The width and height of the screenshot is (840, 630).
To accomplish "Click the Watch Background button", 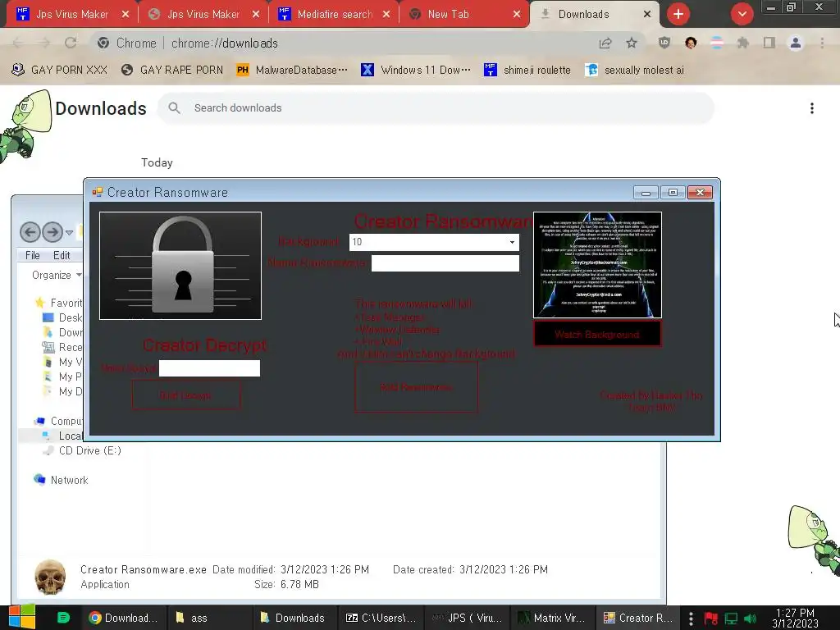I will pos(597,335).
